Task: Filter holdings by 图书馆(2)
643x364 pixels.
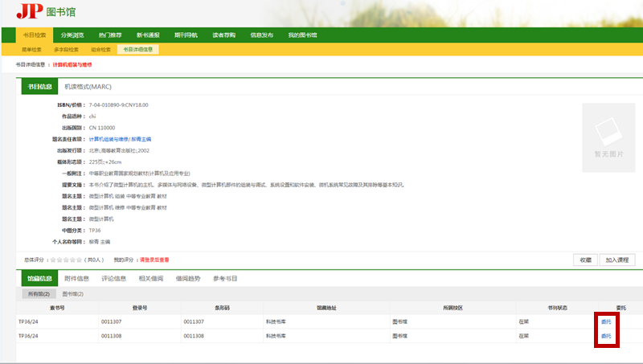Action: click(x=73, y=294)
